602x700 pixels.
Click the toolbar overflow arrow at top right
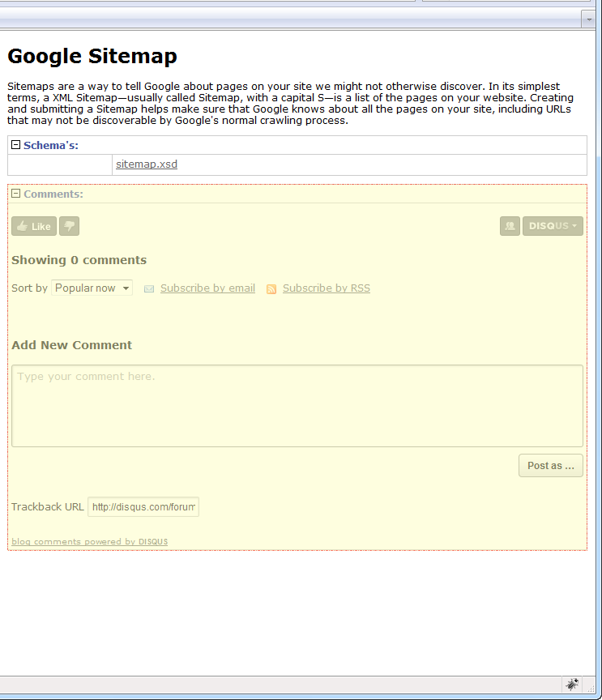click(588, 19)
